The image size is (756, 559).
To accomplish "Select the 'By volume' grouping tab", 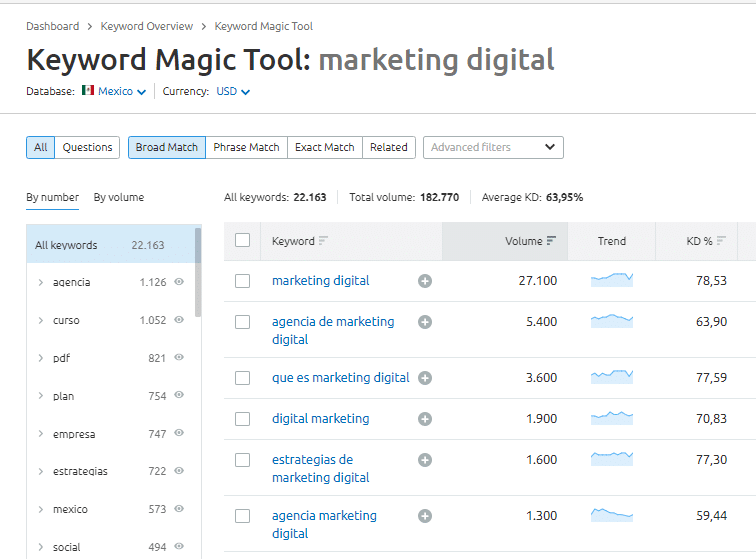I will [x=119, y=197].
